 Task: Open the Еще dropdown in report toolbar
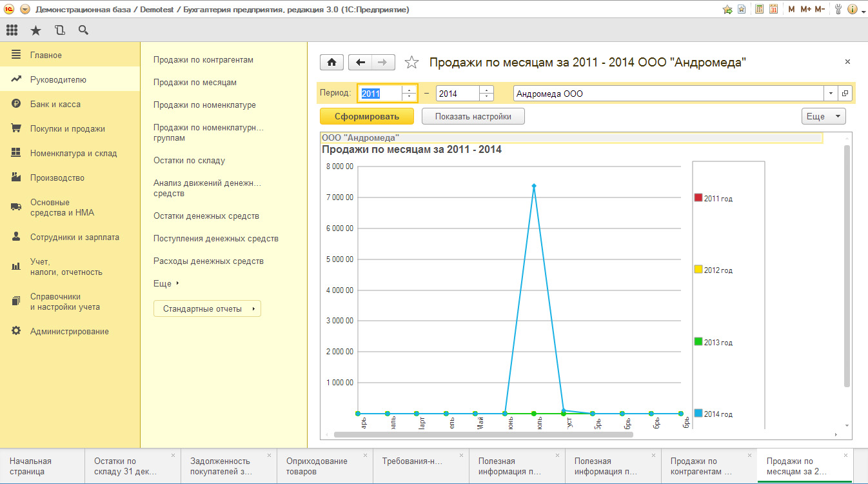824,117
